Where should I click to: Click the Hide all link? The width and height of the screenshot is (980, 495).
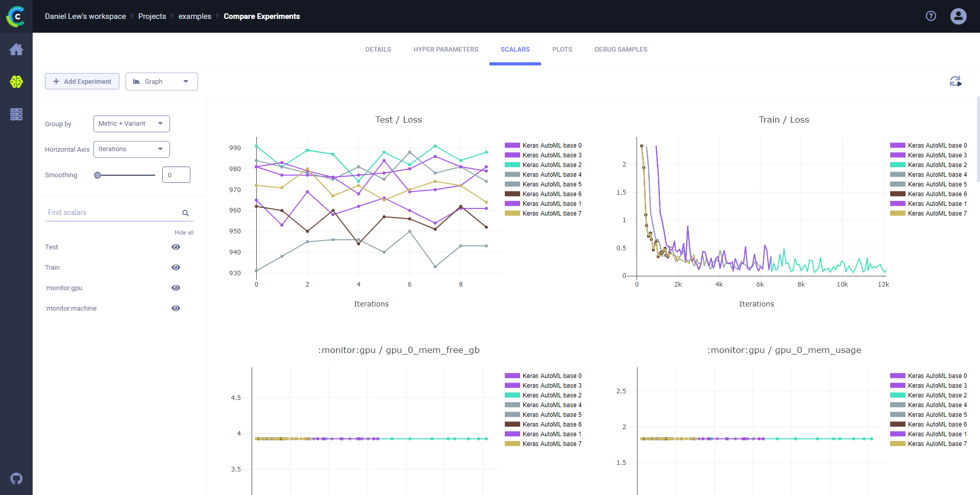point(184,232)
